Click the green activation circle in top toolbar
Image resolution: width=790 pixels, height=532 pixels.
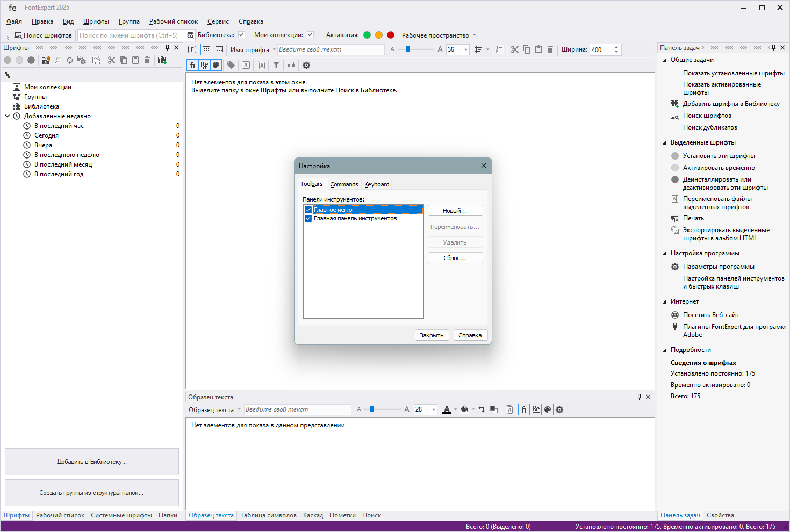[x=367, y=35]
